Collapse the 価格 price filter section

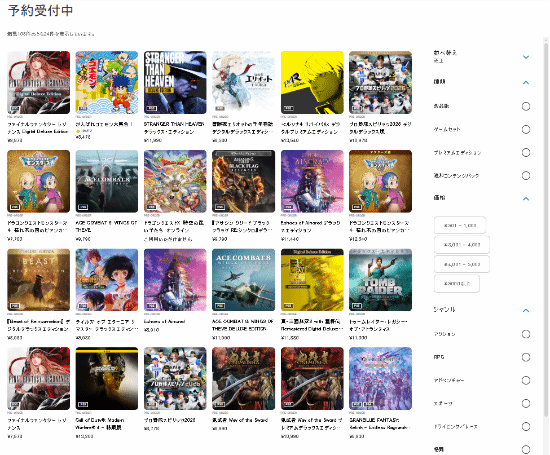click(525, 199)
